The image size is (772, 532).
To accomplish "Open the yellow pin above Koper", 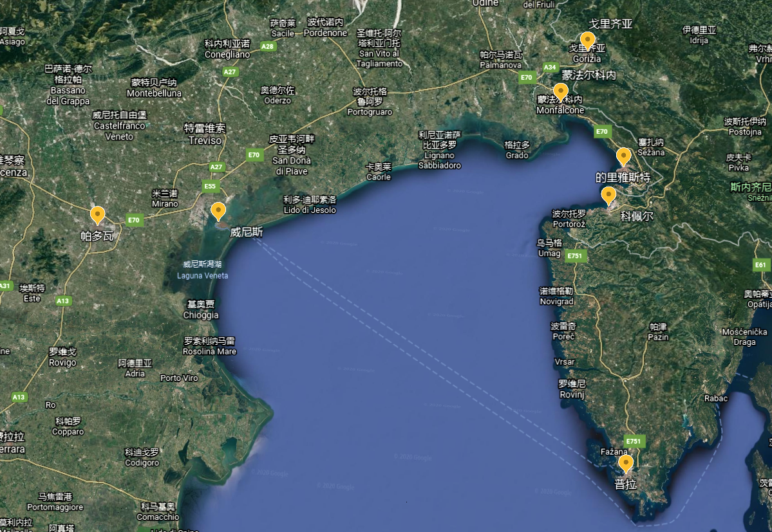I will pos(608,195).
